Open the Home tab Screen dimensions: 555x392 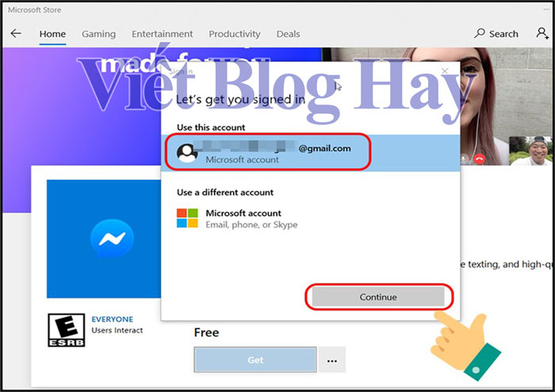[x=52, y=34]
